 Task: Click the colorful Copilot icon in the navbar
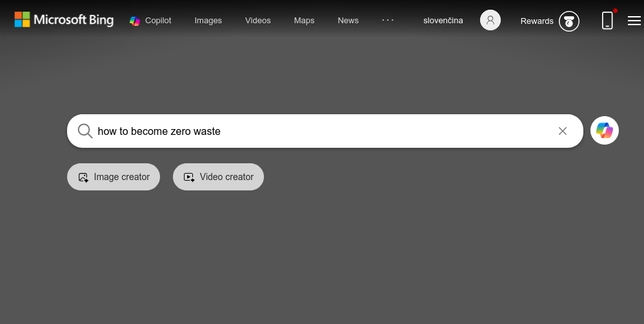coord(135,21)
